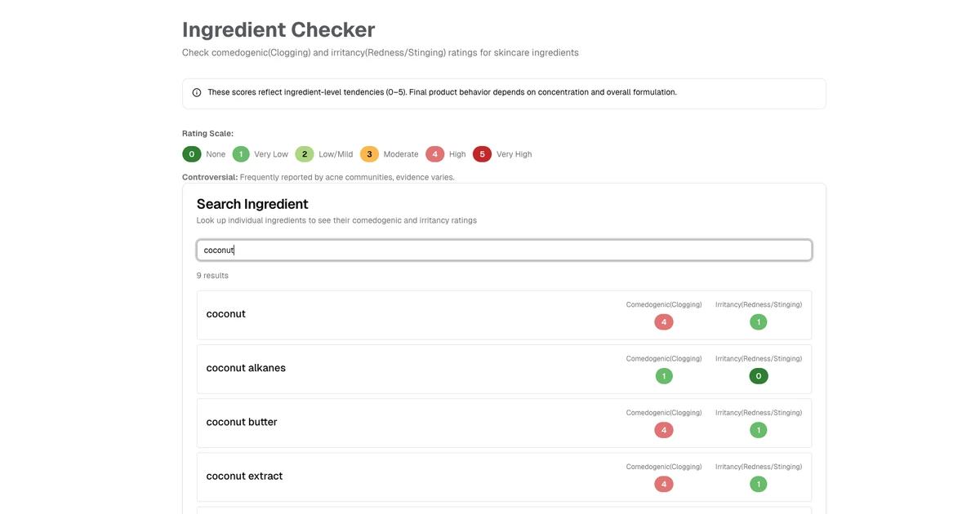Click the light green 2 Low/Mild badge

tap(305, 154)
